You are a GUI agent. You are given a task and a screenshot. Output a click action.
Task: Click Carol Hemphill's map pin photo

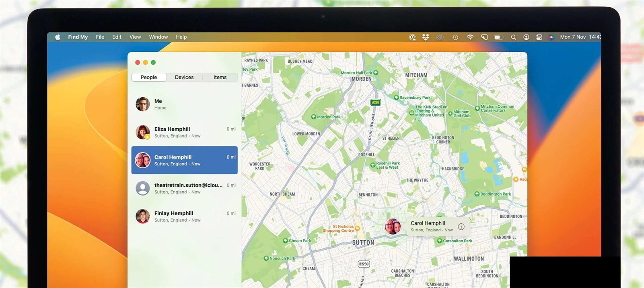(x=393, y=227)
